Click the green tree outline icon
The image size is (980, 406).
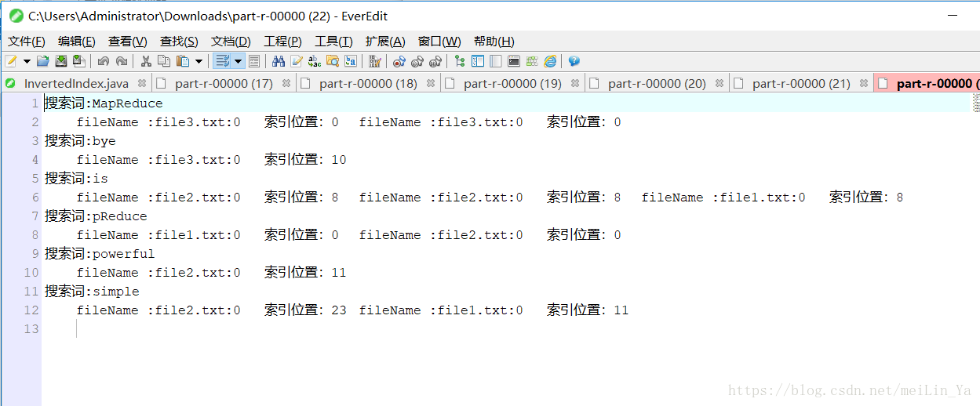(x=460, y=61)
